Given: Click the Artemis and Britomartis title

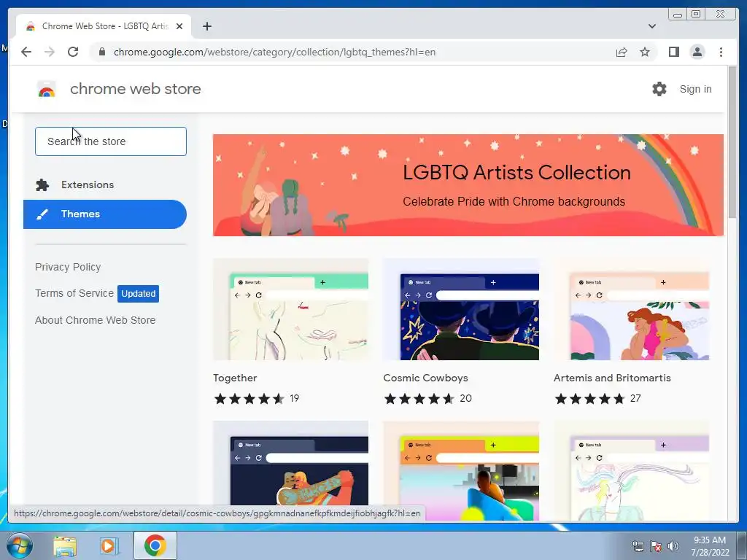Looking at the screenshot, I should (x=612, y=378).
